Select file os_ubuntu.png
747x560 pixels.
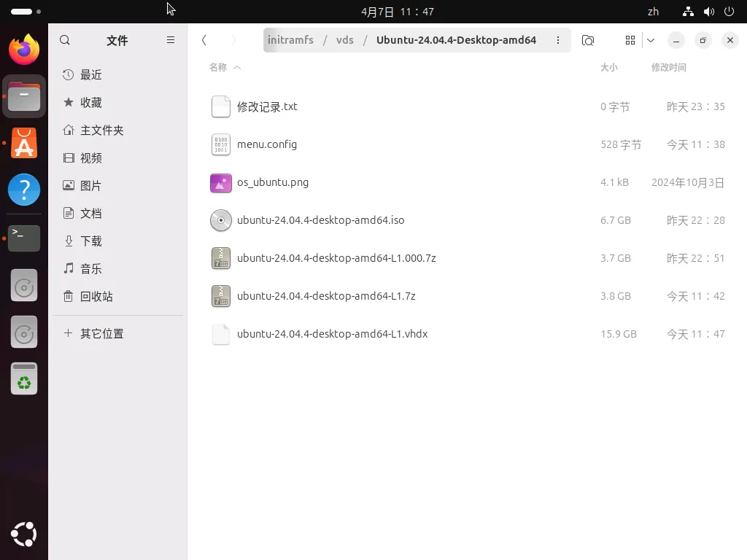[x=467, y=182]
